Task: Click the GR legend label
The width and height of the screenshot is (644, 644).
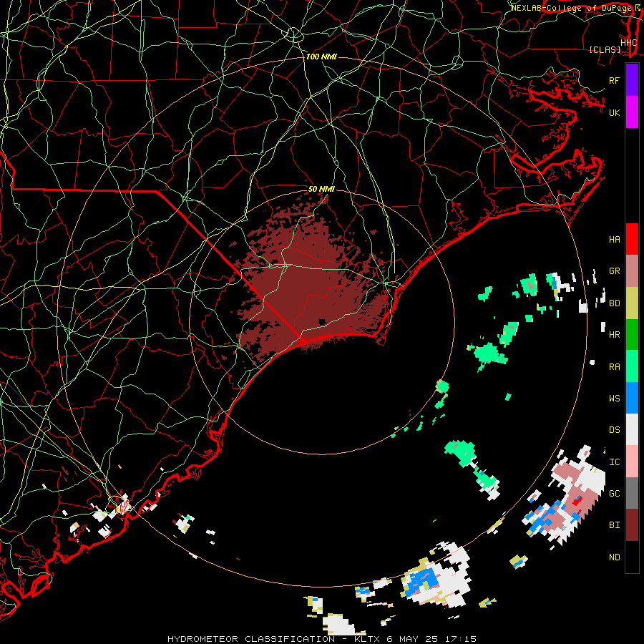Action: [x=614, y=271]
